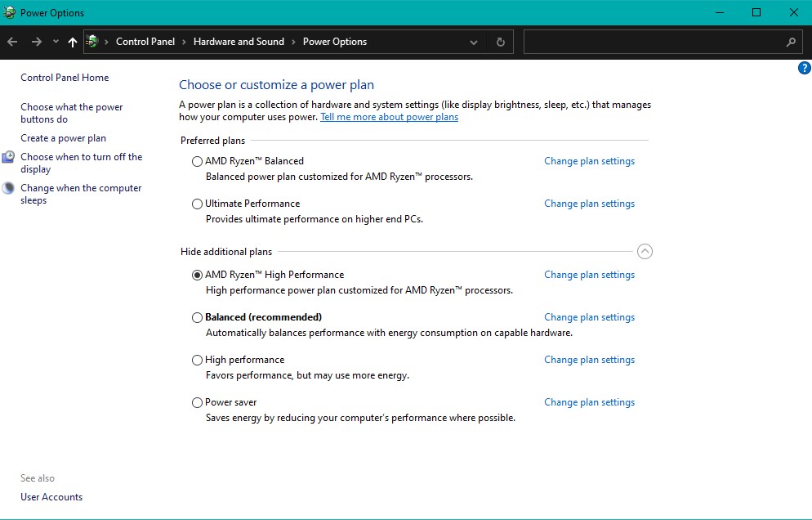Collapse the Hide additional plans section
This screenshot has width=812, height=520.
click(645, 252)
